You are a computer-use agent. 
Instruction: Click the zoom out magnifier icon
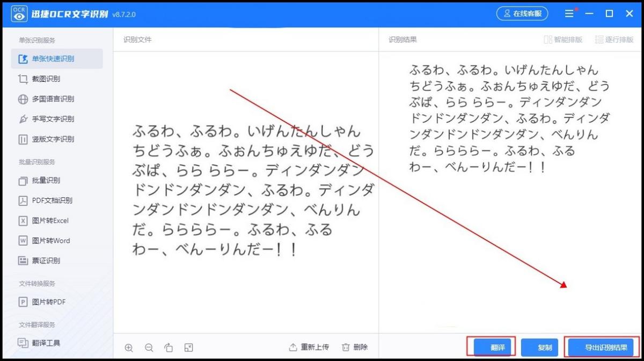(149, 347)
